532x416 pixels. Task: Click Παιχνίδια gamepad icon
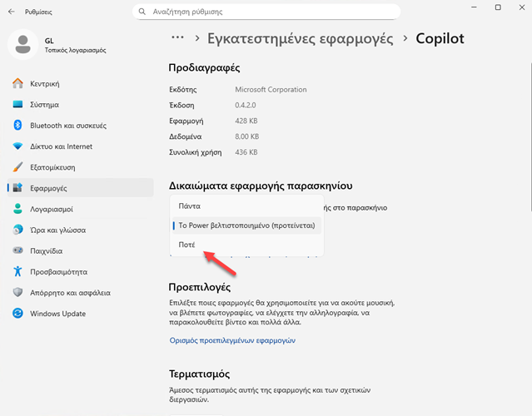coord(17,250)
